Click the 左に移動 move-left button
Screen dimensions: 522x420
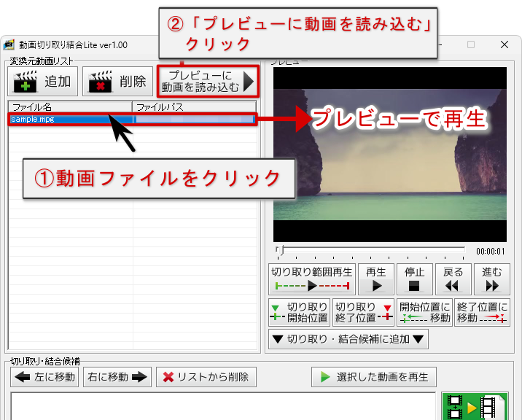44,378
